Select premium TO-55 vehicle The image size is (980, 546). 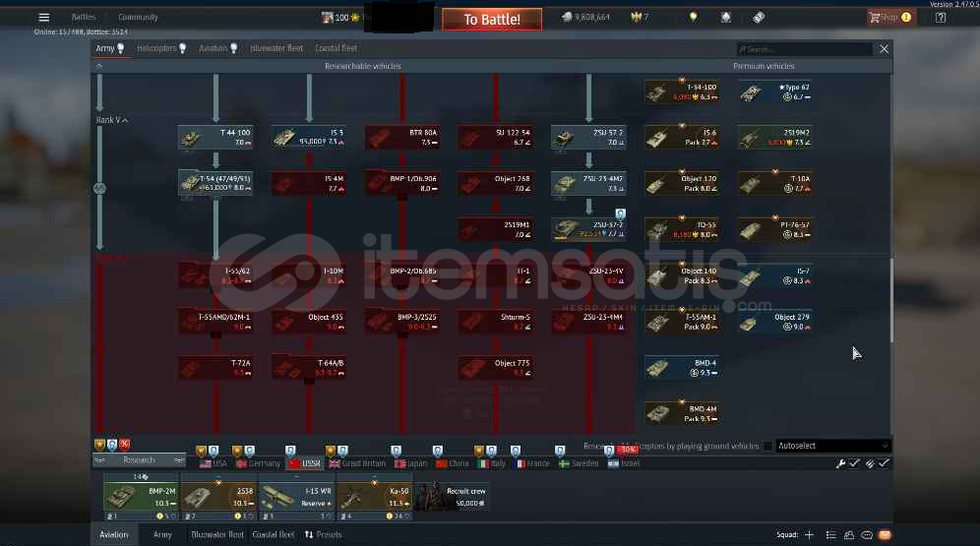pyautogui.click(x=682, y=229)
